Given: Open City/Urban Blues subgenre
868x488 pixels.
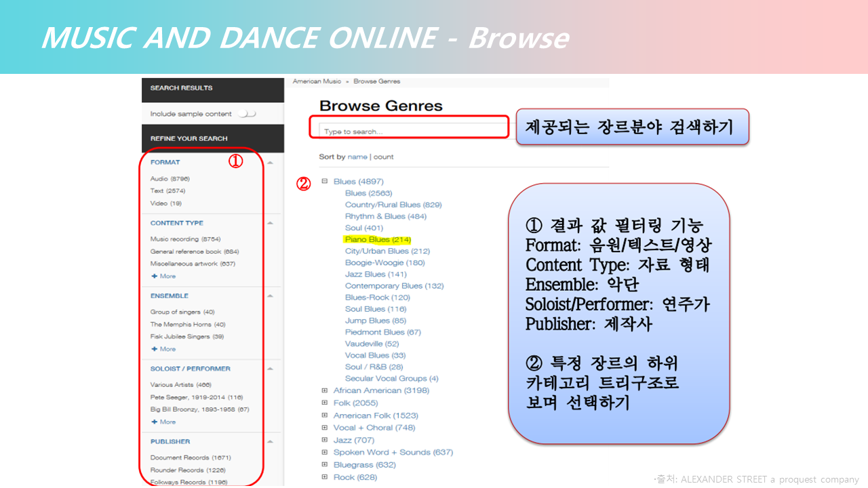Looking at the screenshot, I should pyautogui.click(x=387, y=251).
